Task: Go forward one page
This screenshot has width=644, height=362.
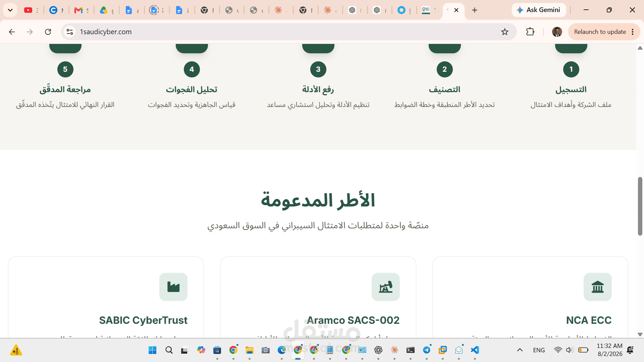Action: 30,32
